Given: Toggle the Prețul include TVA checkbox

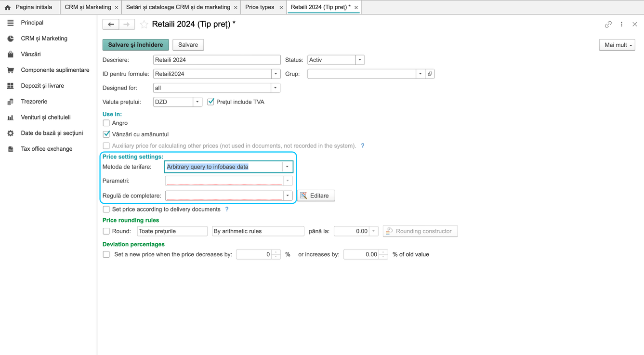Looking at the screenshot, I should 210,102.
